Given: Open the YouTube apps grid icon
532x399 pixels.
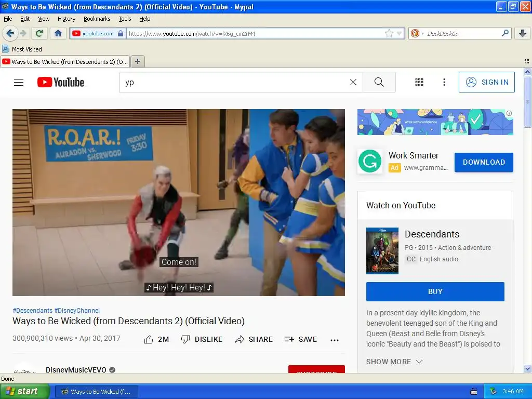Looking at the screenshot, I should pos(419,82).
